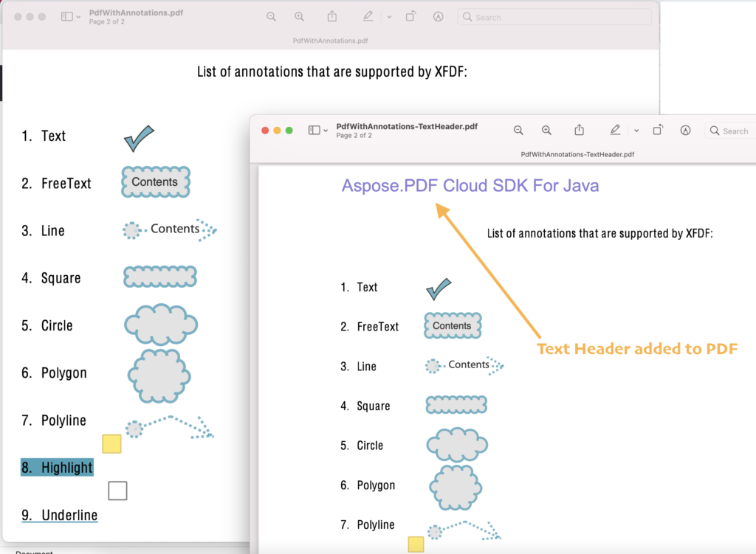This screenshot has width=756, height=554.
Task: Select dotted Line Contents annotation in TextHeader window
Action: [464, 366]
